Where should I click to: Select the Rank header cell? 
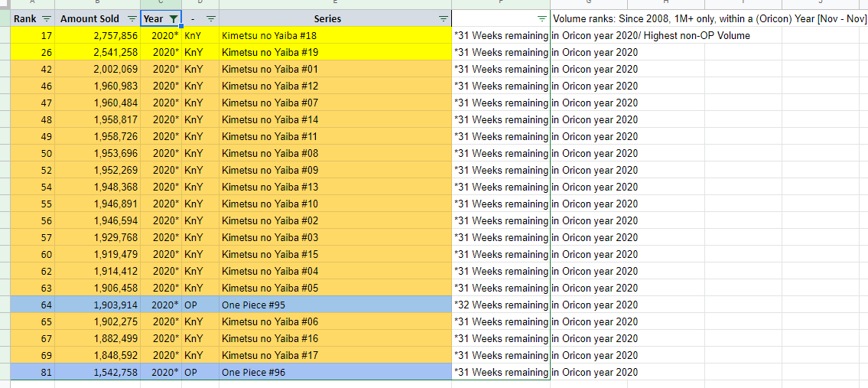33,19
